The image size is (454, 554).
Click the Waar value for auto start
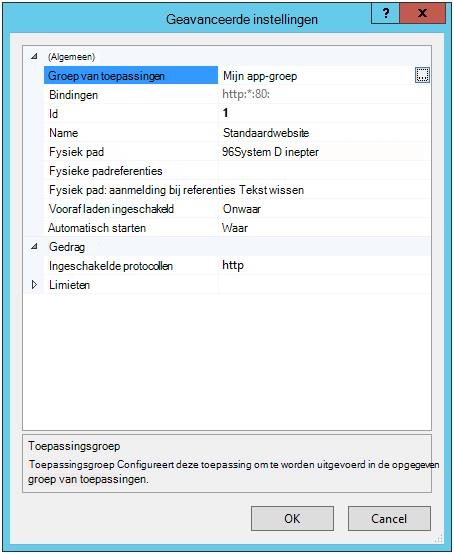tap(235, 228)
